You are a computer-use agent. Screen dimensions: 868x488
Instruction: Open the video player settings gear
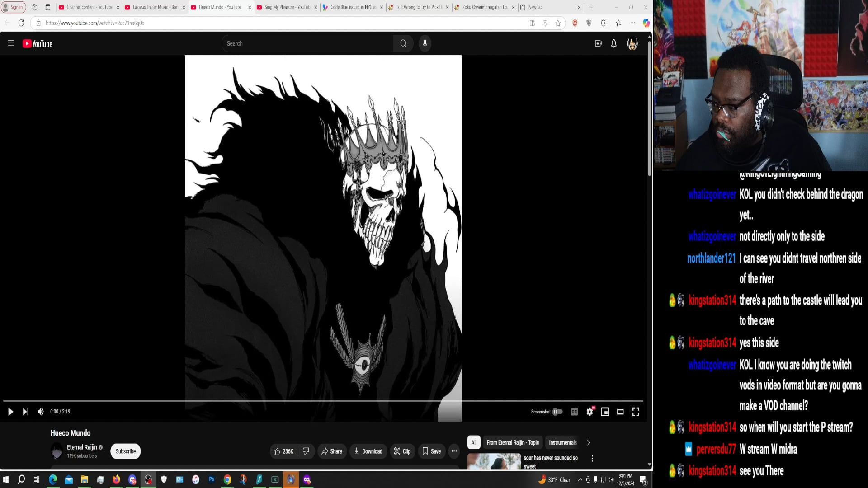click(590, 412)
